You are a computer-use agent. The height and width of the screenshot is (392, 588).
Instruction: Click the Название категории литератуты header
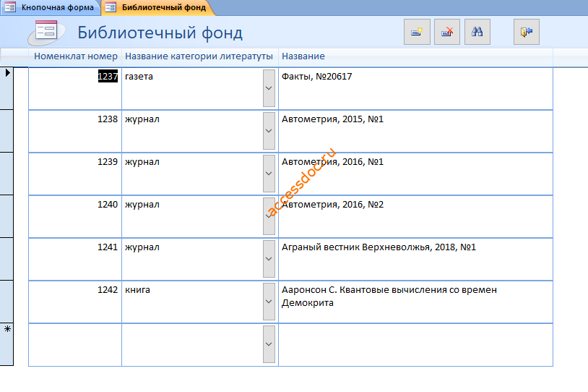click(x=199, y=56)
